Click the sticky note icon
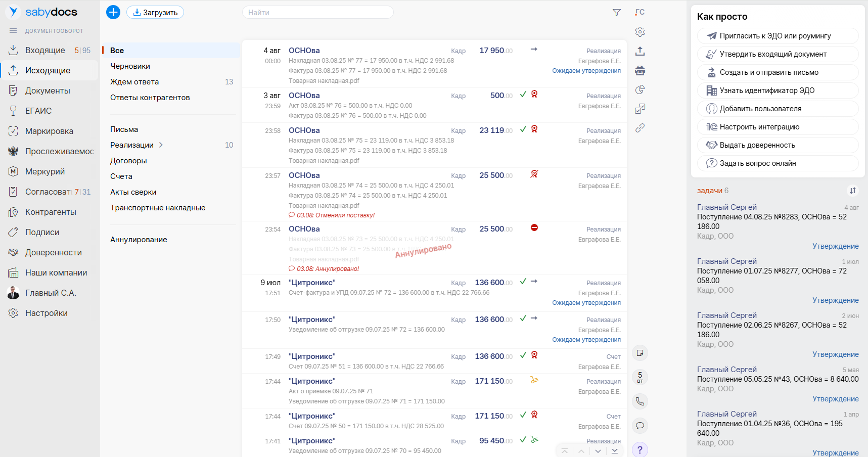Screen dimensions: 868x457 640,353
